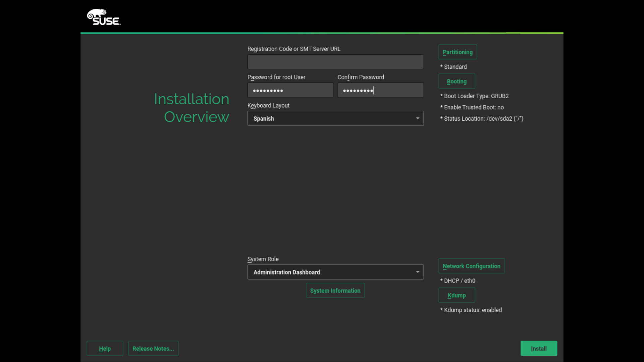Open the Partitioning settings
Viewport: 644px width, 362px height.
click(457, 52)
